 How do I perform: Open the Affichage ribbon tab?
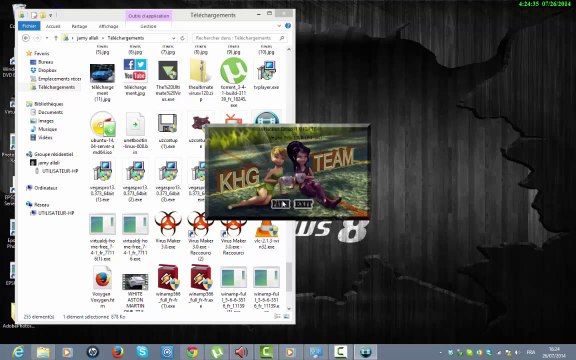coord(108,26)
